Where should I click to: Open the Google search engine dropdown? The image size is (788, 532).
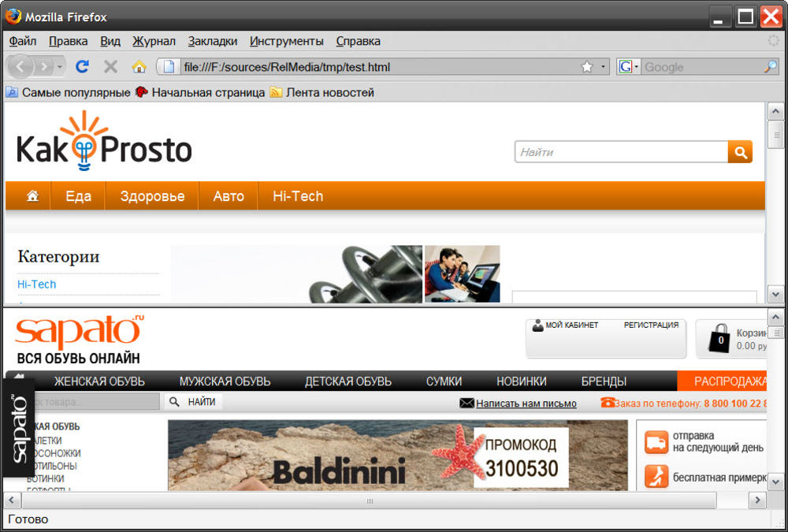629,67
